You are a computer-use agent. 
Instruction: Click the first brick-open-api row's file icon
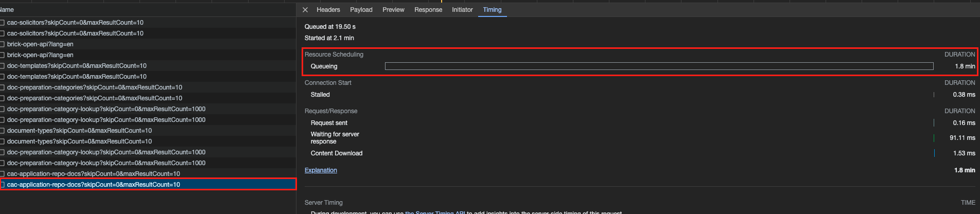coord(2,44)
